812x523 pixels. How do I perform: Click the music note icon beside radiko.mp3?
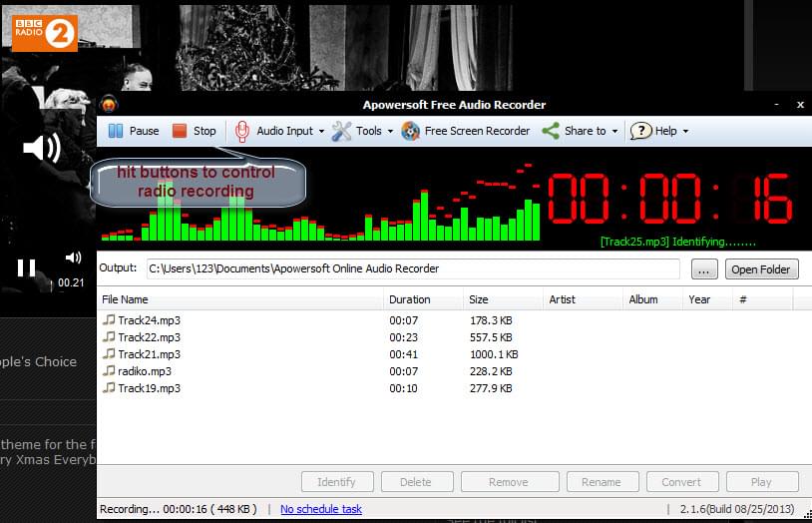(109, 370)
